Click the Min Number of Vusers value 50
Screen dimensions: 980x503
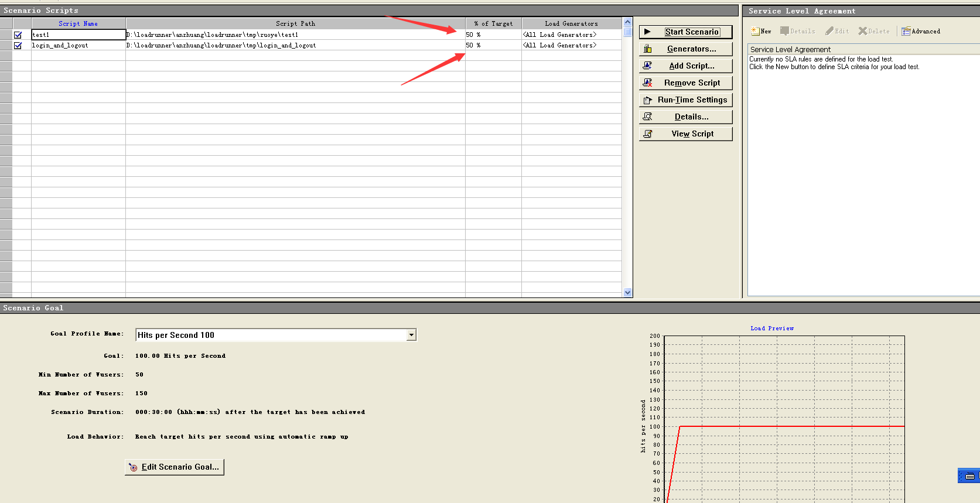click(x=139, y=375)
